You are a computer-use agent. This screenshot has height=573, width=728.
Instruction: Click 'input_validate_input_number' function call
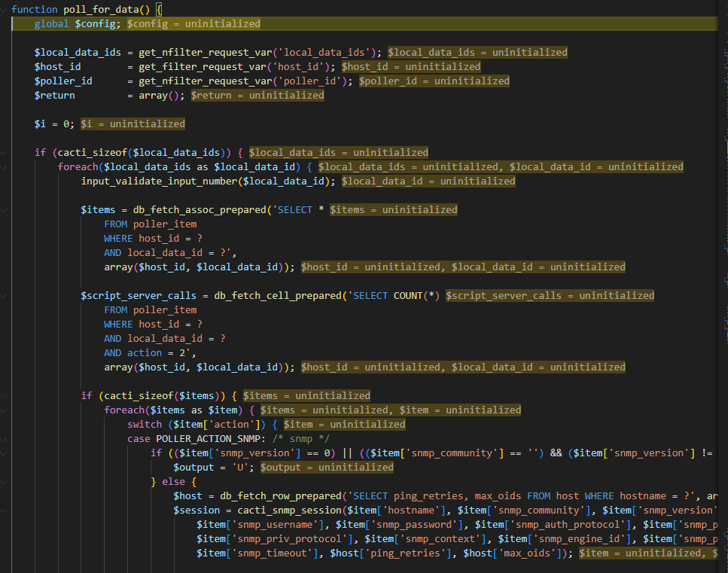tap(159, 181)
